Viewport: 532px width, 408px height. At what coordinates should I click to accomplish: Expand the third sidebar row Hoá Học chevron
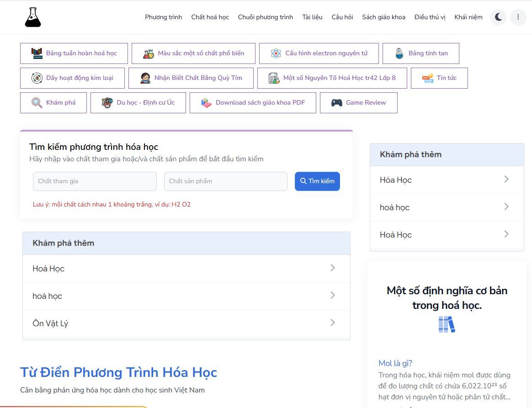click(x=506, y=234)
